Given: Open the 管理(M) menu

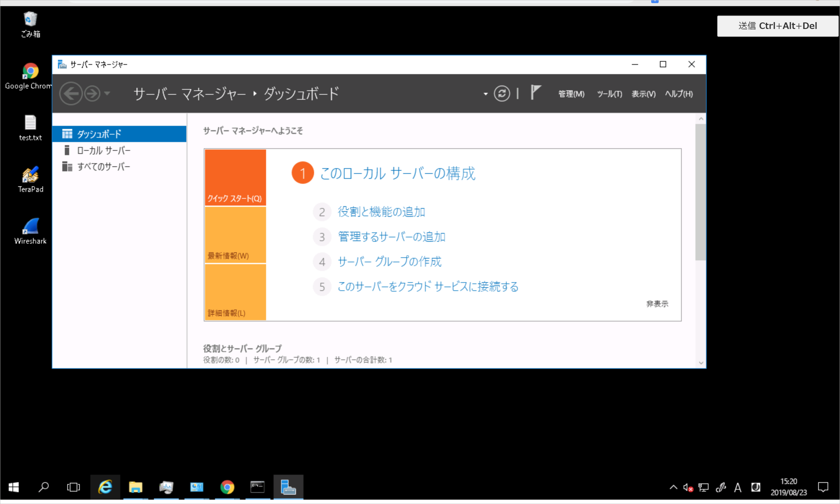Looking at the screenshot, I should [571, 94].
